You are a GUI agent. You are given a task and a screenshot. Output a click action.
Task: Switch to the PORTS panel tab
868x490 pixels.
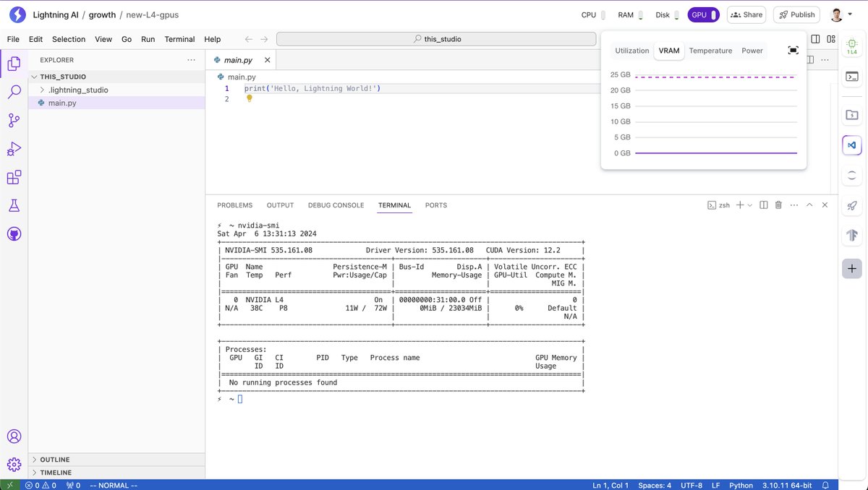(x=436, y=205)
